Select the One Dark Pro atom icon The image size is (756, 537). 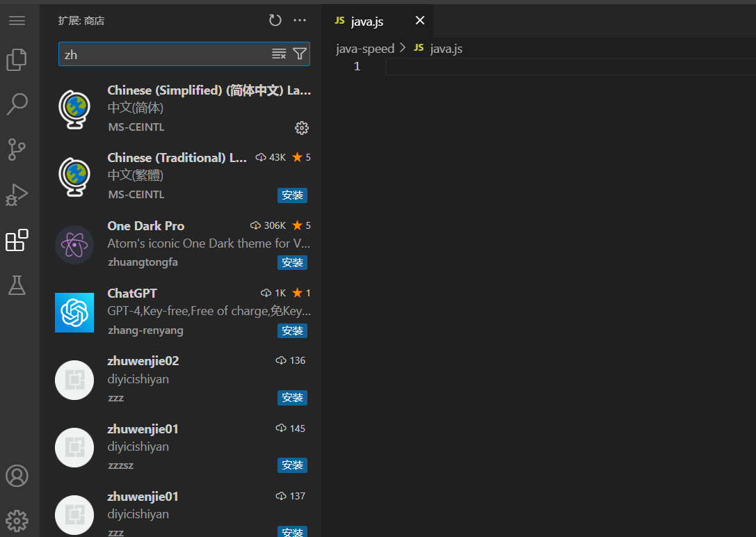tap(74, 244)
